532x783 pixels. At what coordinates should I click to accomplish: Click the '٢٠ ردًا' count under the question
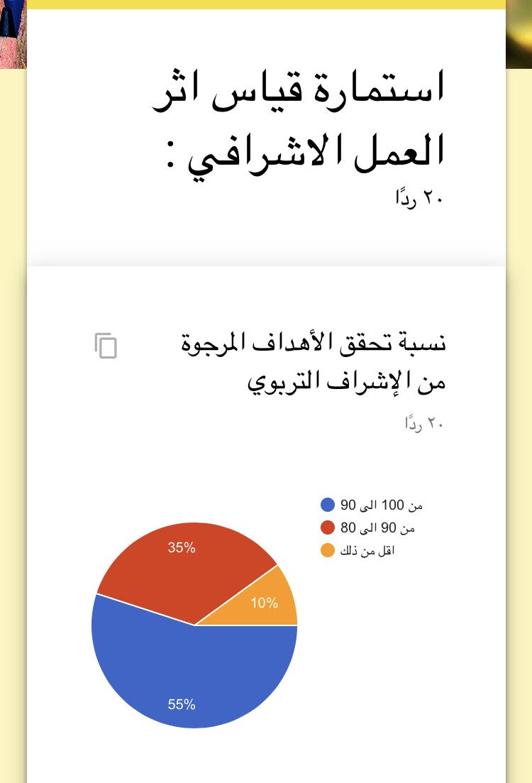423,425
